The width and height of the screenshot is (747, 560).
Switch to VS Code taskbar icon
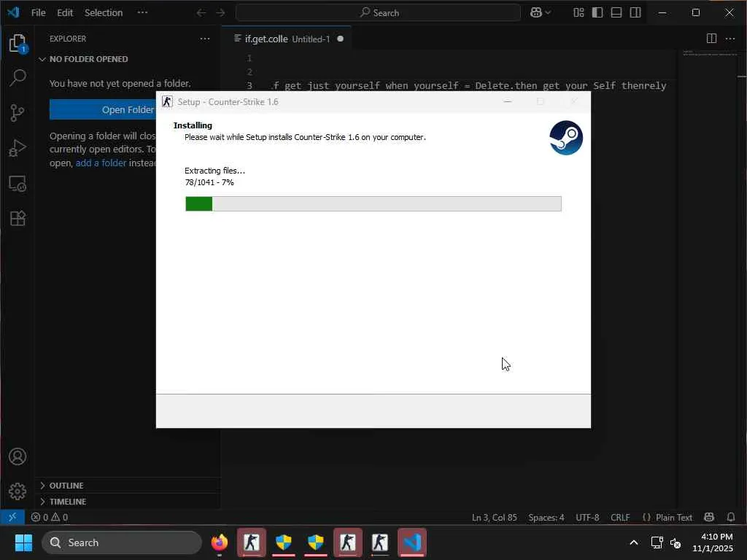(412, 542)
